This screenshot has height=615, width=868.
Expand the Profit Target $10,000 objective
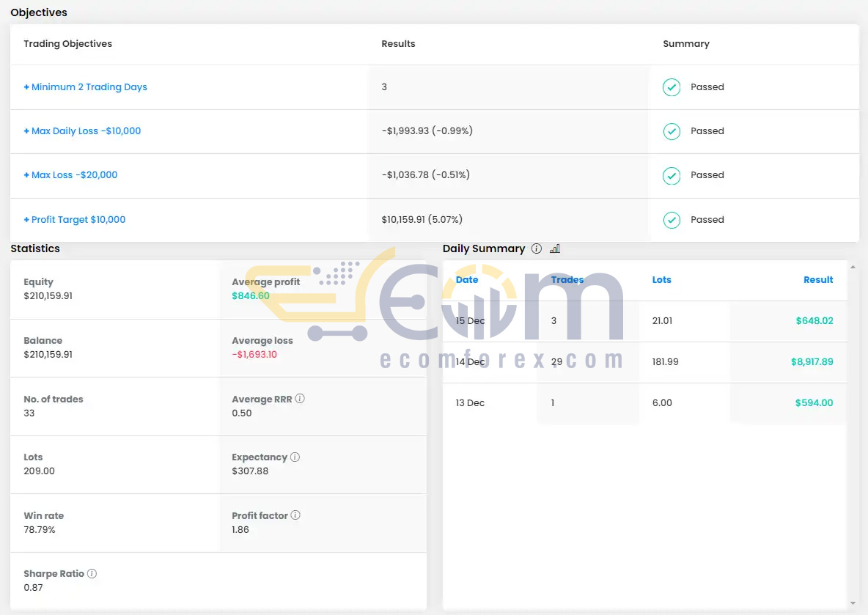point(74,219)
